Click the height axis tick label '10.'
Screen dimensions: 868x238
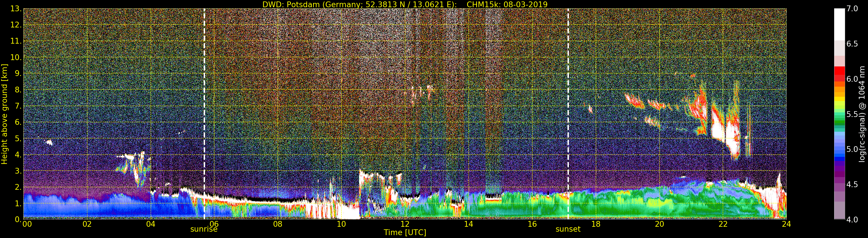tap(16, 57)
